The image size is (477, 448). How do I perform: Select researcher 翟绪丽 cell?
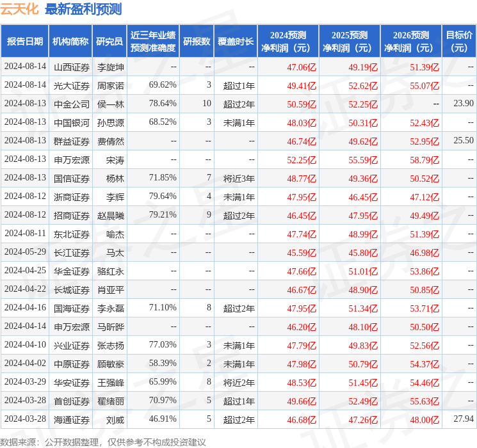click(111, 401)
